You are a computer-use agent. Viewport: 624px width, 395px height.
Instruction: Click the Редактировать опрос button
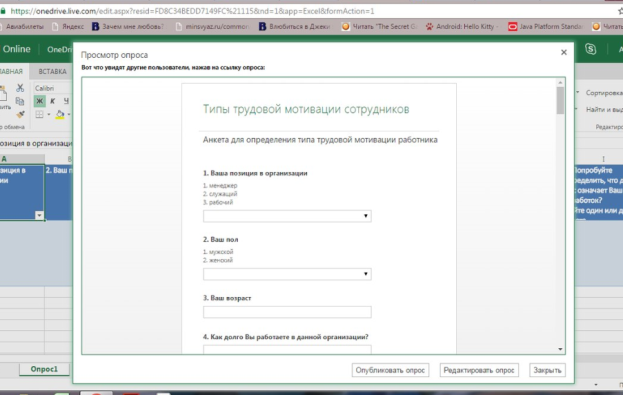pos(479,370)
